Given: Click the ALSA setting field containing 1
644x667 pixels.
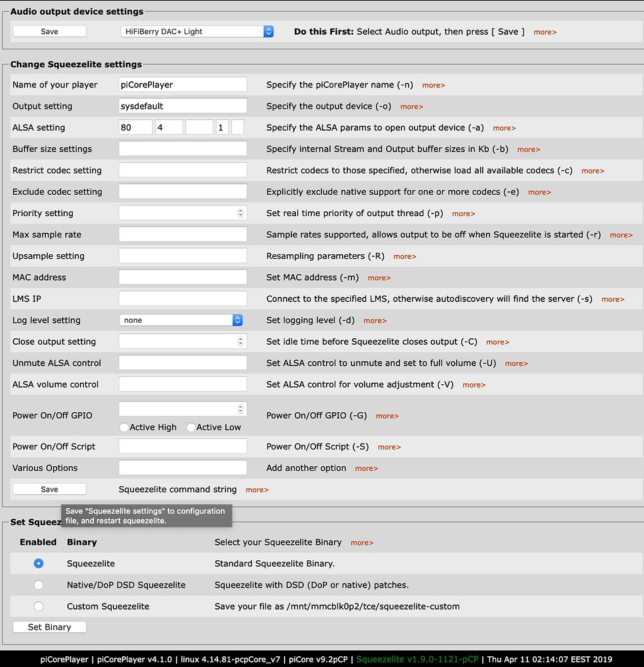Looking at the screenshot, I should coord(222,127).
